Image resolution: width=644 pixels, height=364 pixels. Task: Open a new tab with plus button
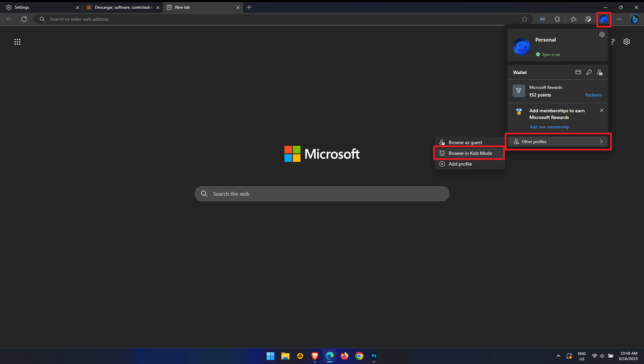[249, 7]
